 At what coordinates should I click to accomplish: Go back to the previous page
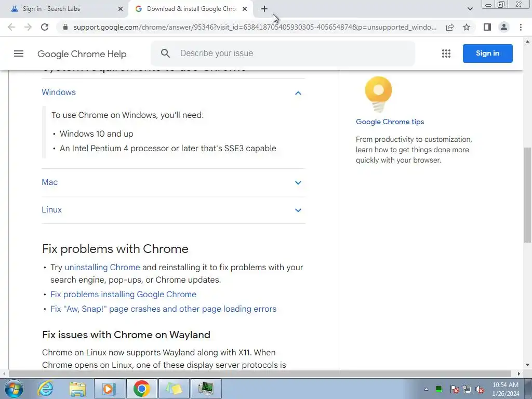pos(11,27)
